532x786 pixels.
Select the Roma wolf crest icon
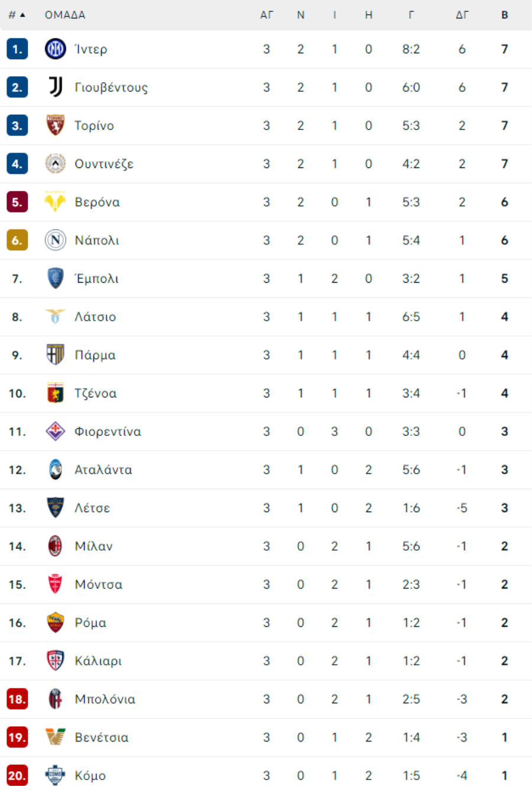[56, 623]
